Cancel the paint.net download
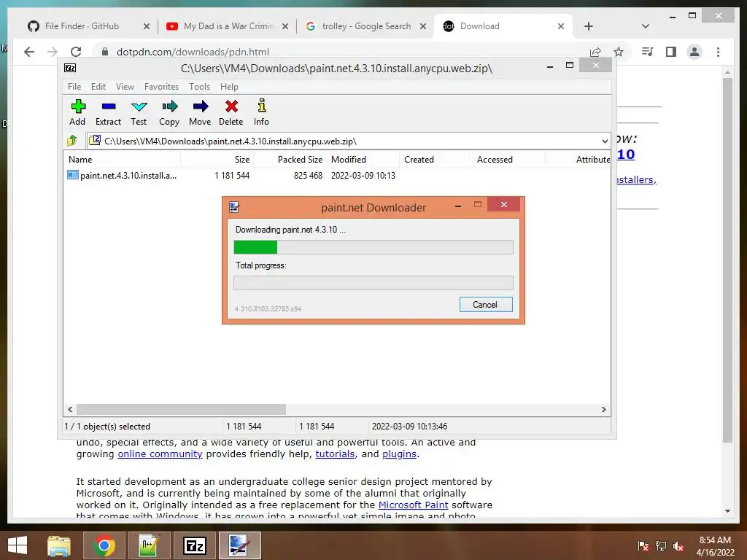This screenshot has width=747, height=560. (485, 305)
